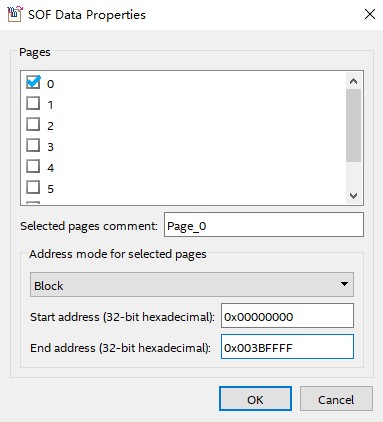
Task: Open the Block address mode dropdown
Action: tap(192, 285)
